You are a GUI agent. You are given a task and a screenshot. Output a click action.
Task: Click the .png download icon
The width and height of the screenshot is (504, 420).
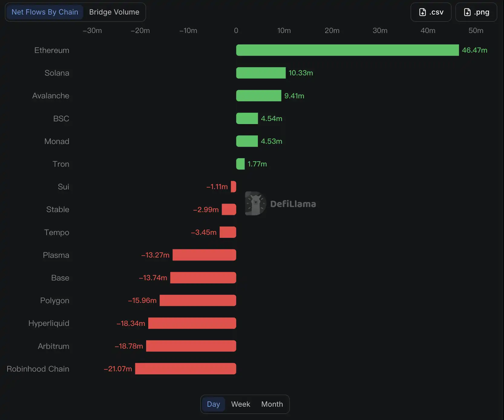coord(467,12)
